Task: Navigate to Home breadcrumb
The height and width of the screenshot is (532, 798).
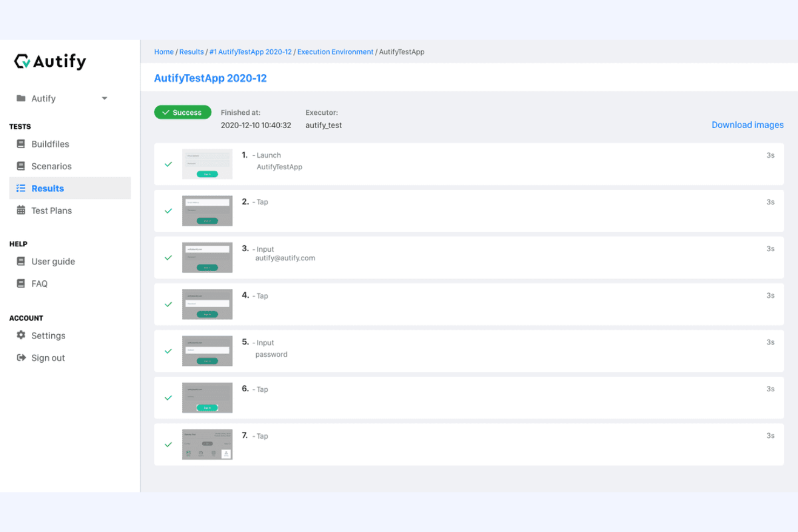Action: [x=164, y=52]
